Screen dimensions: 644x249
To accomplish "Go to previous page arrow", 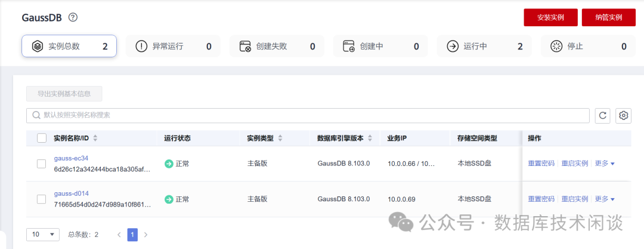I will (119, 235).
